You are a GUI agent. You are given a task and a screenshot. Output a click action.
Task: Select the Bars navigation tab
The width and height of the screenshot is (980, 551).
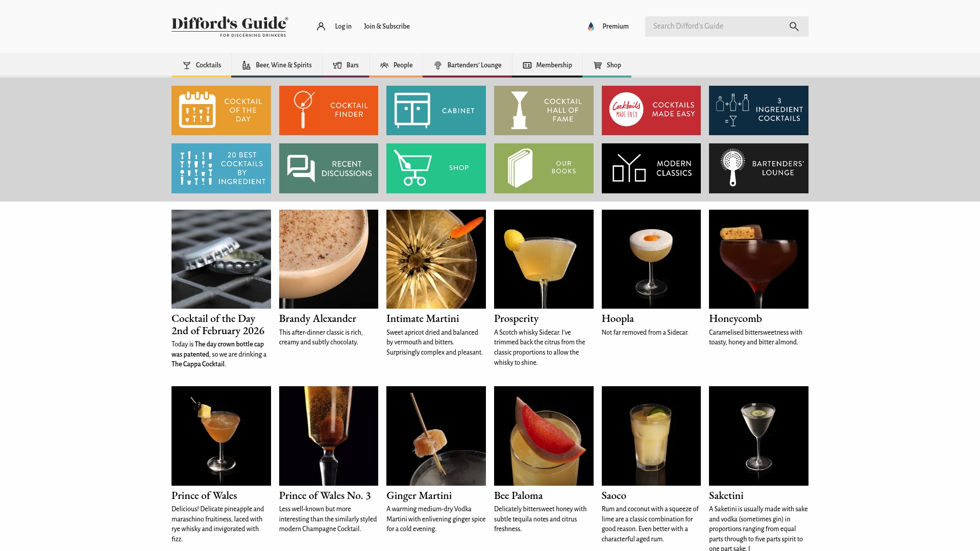coord(346,65)
